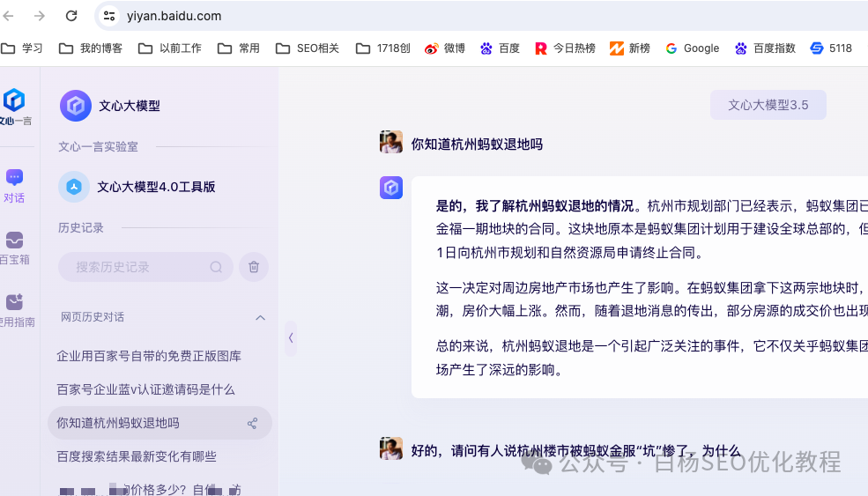
Task: Click the yiyan.baidu.com address bar
Action: click(x=174, y=16)
